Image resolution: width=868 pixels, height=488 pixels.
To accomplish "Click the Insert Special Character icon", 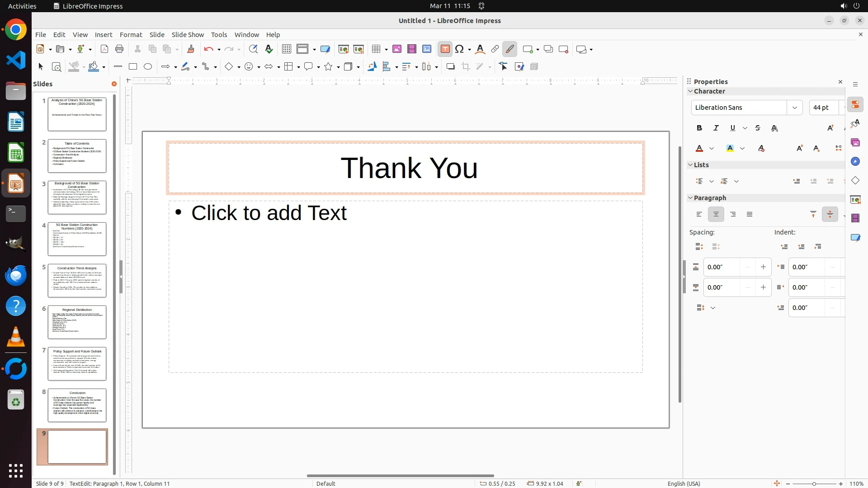I will click(460, 49).
